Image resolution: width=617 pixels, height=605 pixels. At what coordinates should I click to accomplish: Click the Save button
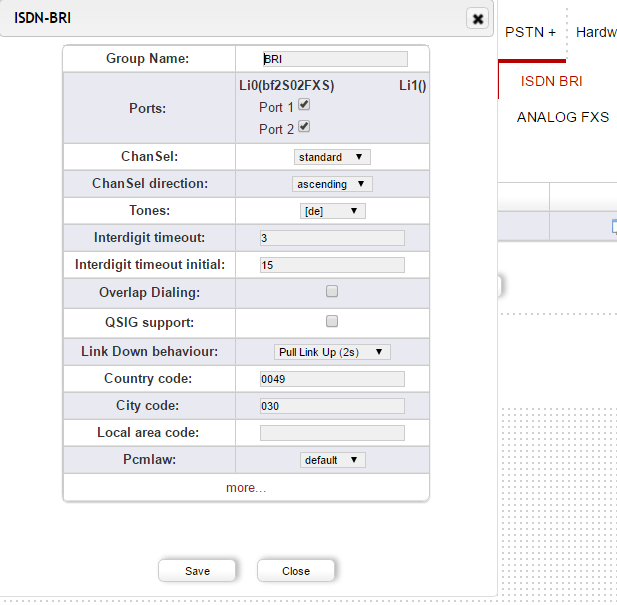197,571
